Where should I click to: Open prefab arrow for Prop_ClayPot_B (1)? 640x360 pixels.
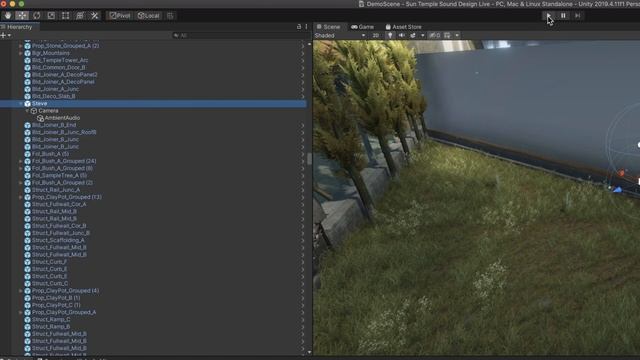(303, 298)
